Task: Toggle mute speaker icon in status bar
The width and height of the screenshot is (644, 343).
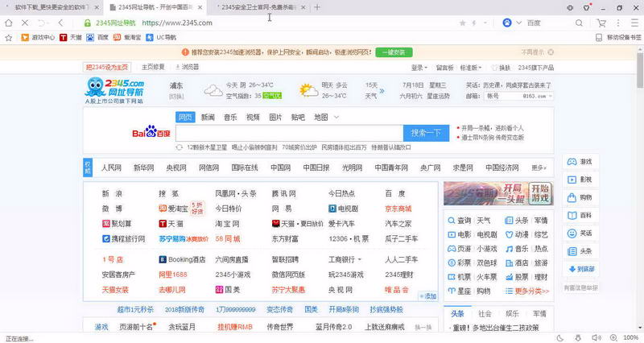Action: pyautogui.click(x=597, y=338)
